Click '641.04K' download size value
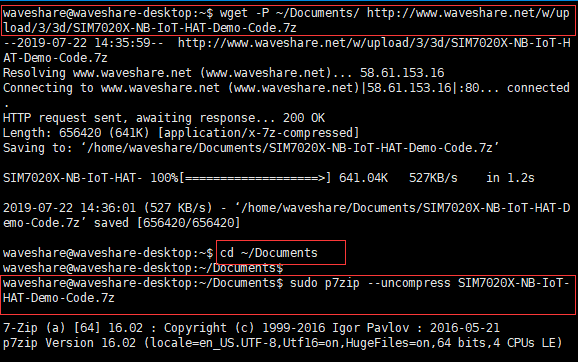The width and height of the screenshot is (578, 362). point(363,178)
